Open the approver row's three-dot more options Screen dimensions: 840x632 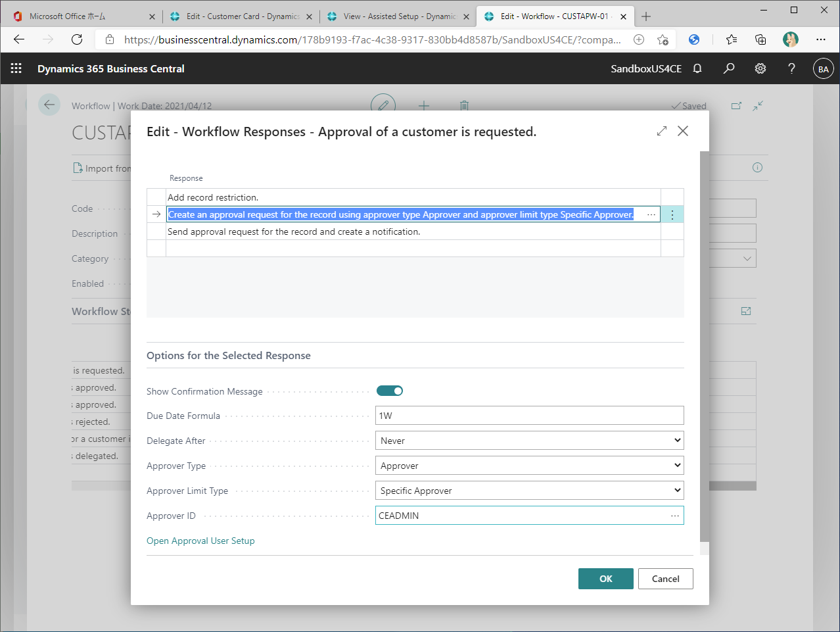tap(672, 214)
